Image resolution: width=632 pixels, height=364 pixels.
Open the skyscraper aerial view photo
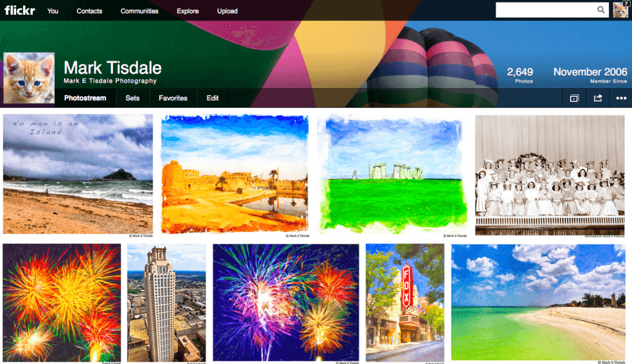pos(167,302)
